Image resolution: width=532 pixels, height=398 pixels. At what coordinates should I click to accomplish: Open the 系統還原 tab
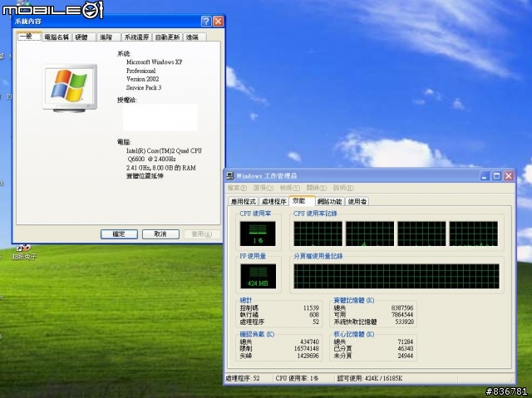[x=136, y=37]
